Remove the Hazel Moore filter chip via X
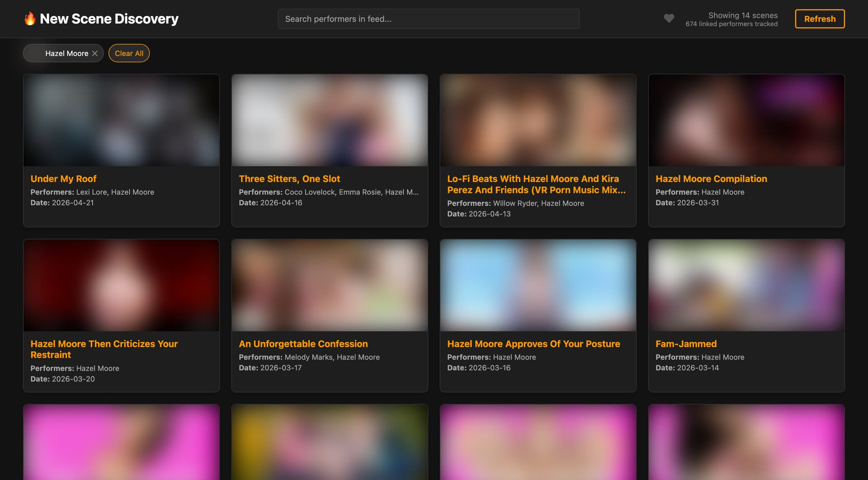Viewport: 868px width, 480px height. click(95, 53)
